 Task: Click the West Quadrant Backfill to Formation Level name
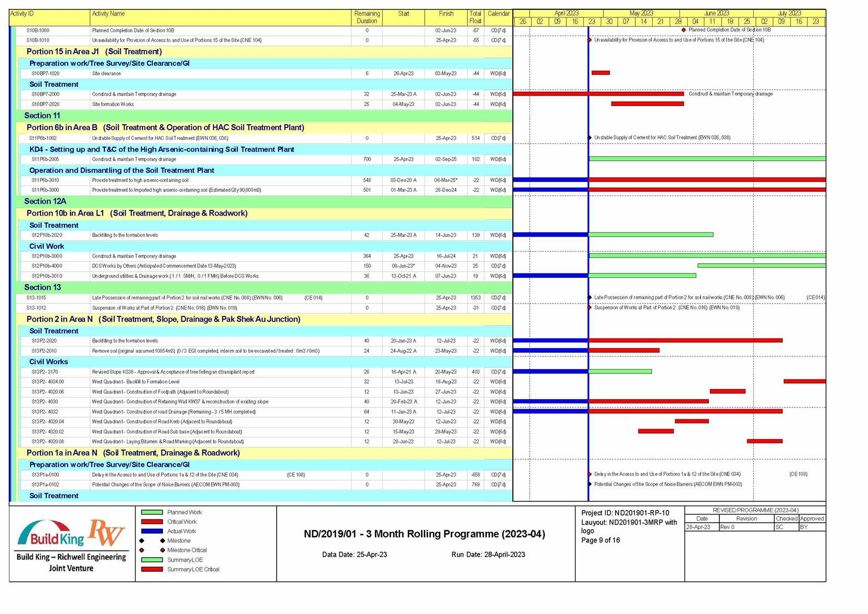point(136,382)
